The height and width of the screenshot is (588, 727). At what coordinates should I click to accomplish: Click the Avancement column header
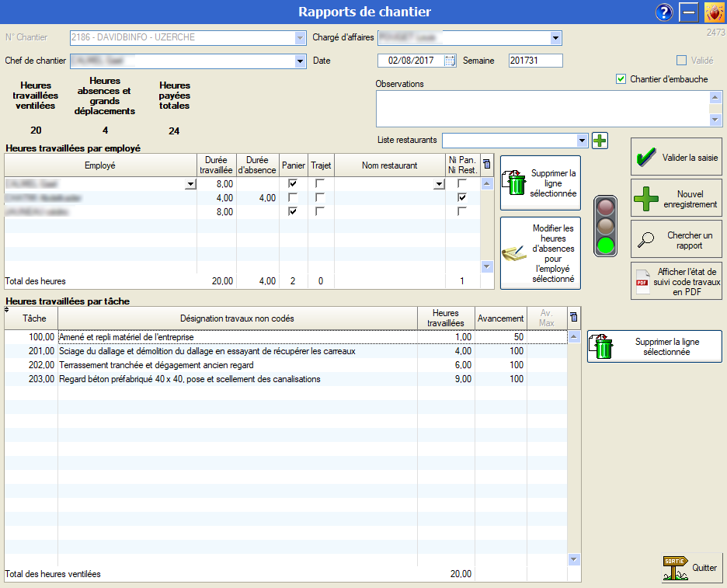[x=500, y=318]
